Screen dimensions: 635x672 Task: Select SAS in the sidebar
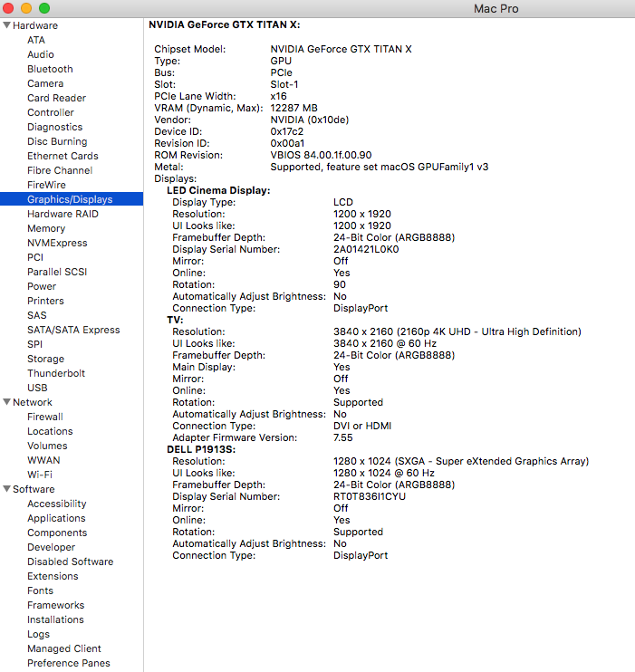[37, 315]
